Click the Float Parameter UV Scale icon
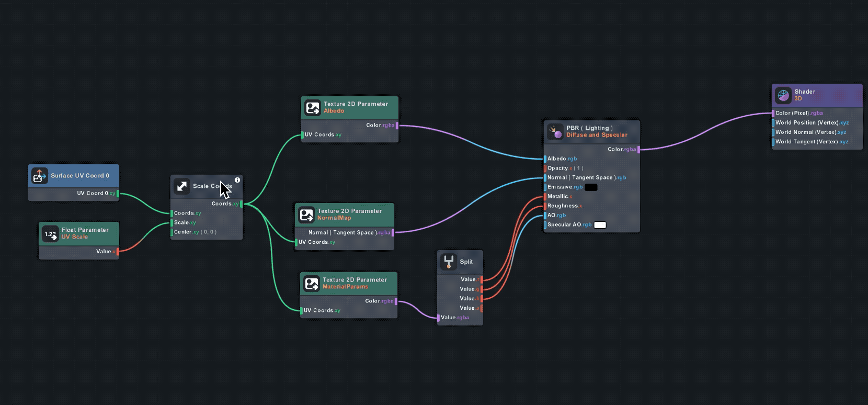Screen dimensions: 868x405 (50, 234)
